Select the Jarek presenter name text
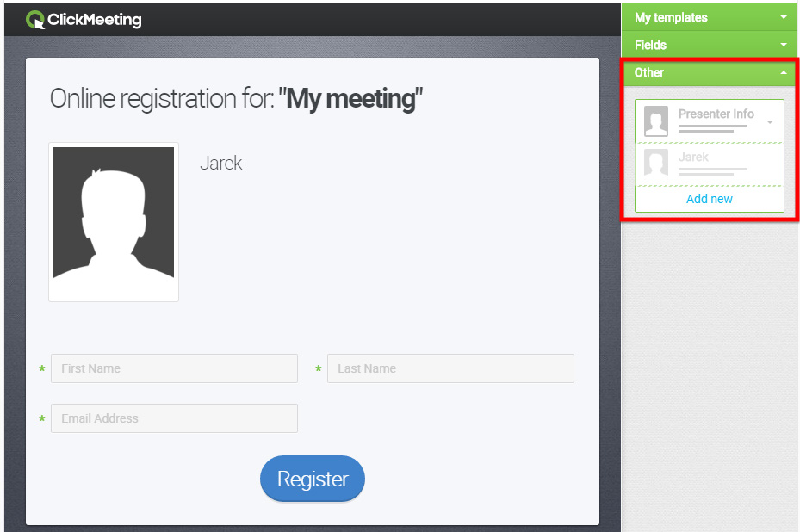Image resolution: width=800 pixels, height=532 pixels. [x=221, y=164]
